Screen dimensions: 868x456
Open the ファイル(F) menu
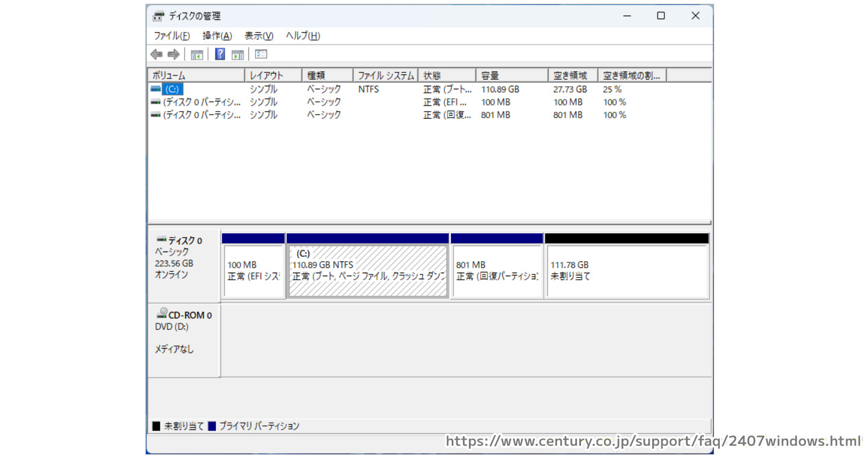pos(172,36)
